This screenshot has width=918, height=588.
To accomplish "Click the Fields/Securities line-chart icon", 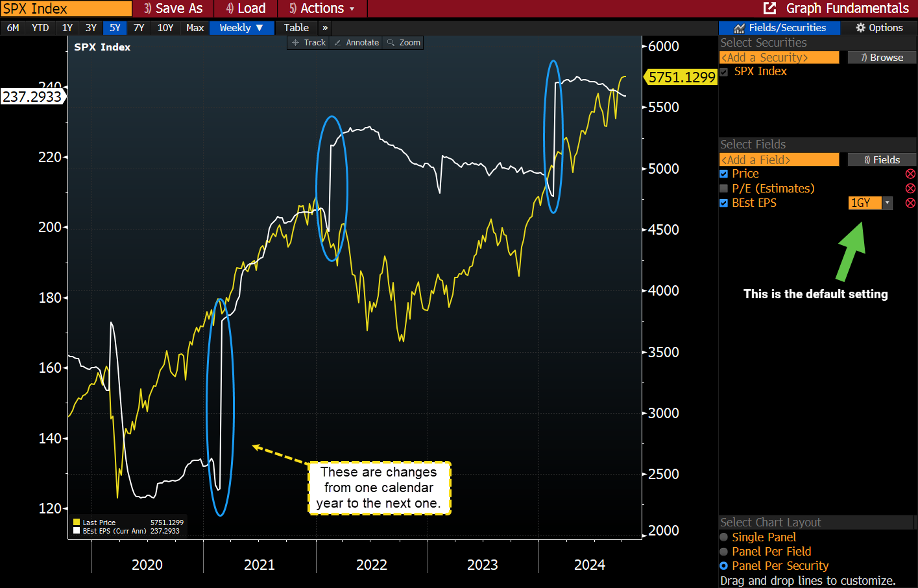I will pyautogui.click(x=740, y=27).
